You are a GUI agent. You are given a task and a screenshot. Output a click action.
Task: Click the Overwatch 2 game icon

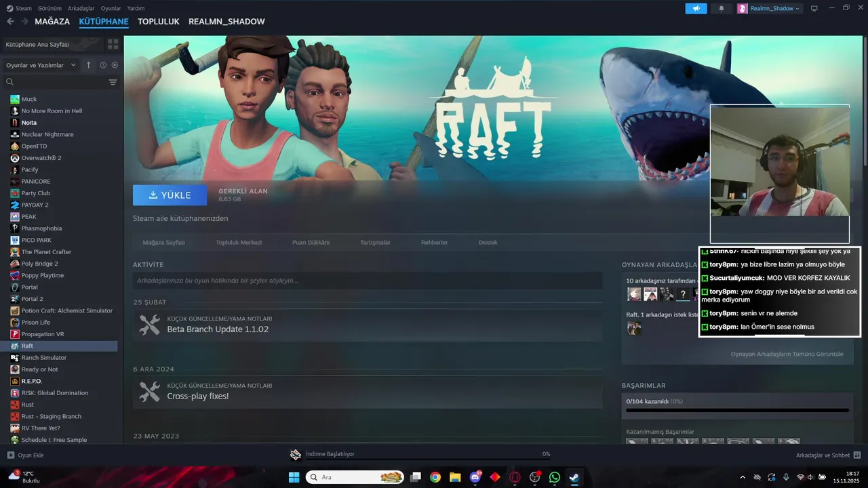click(15, 158)
